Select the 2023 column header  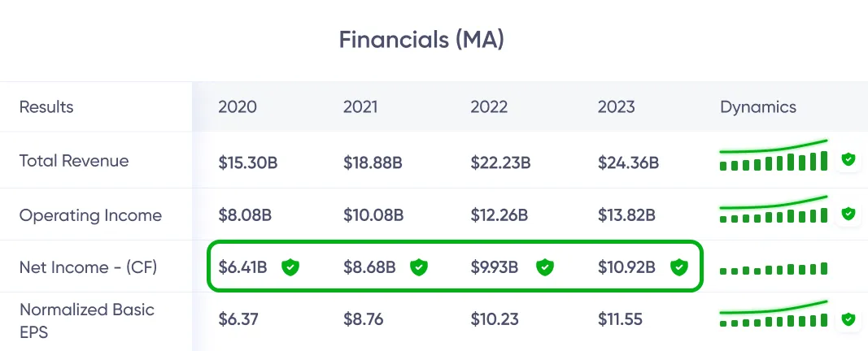click(x=616, y=107)
